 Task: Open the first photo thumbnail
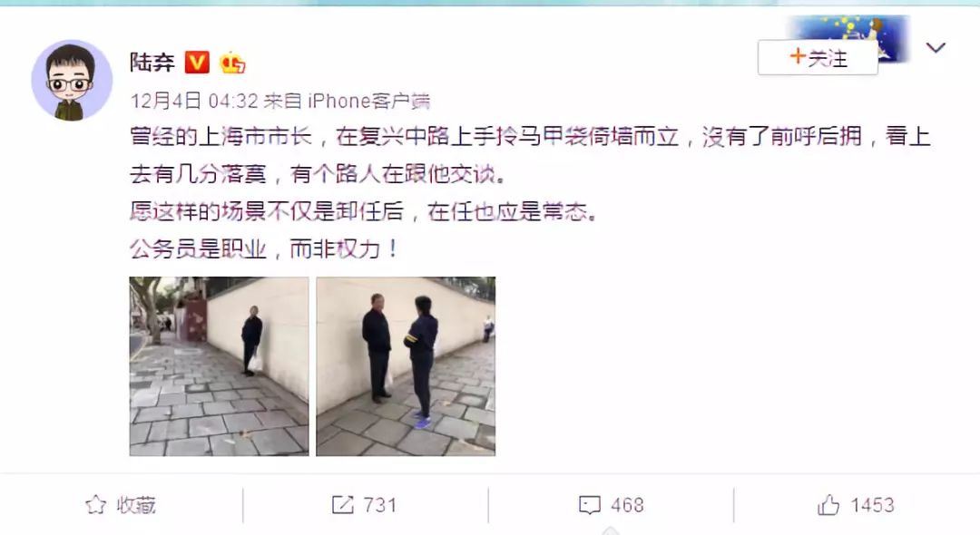[x=219, y=366]
